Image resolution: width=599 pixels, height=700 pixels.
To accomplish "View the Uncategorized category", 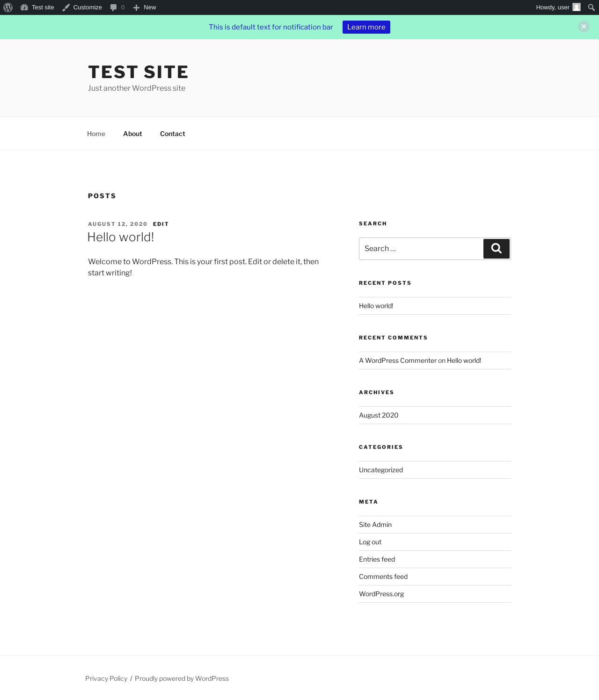I will point(380,470).
